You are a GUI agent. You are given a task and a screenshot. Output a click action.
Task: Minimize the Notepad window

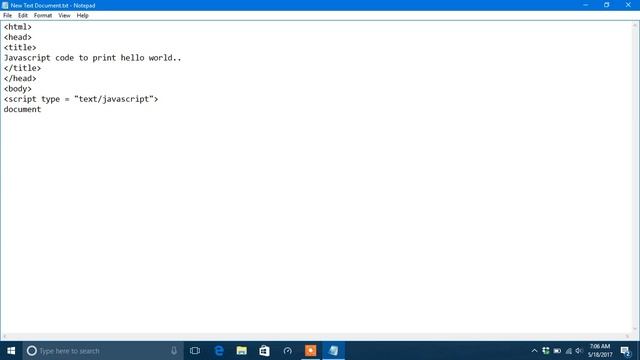(x=586, y=5)
